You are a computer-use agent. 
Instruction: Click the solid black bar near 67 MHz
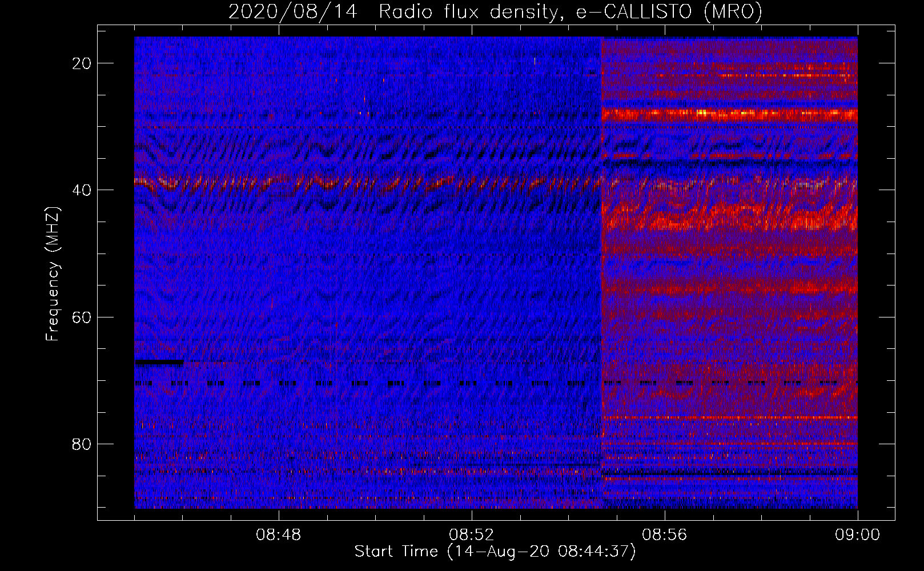tap(159, 362)
